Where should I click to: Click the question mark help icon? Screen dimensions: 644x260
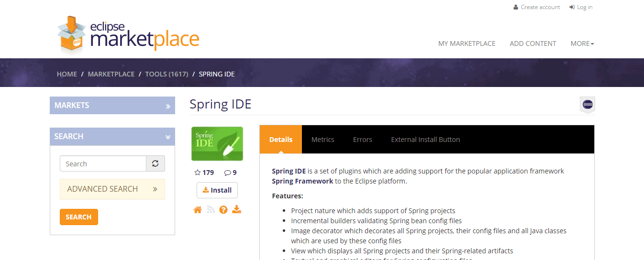[x=223, y=209]
